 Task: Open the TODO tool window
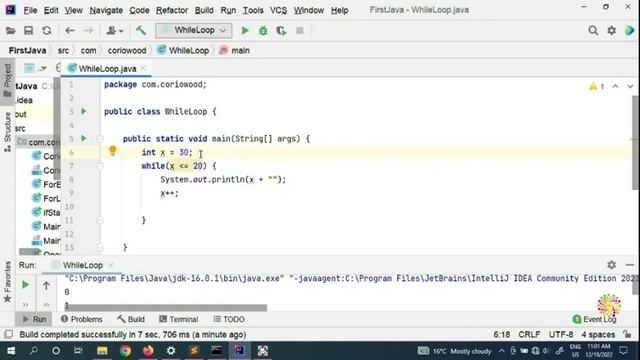(229, 319)
